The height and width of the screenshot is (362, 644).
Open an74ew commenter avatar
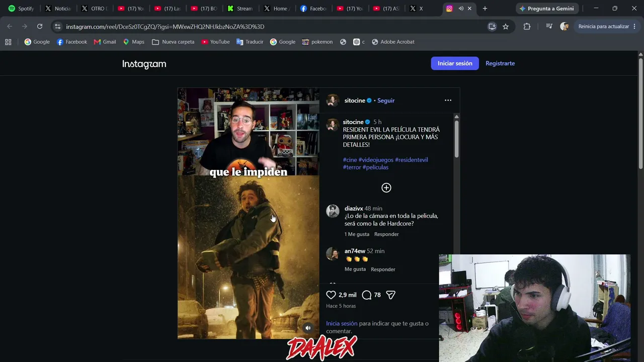333,254
